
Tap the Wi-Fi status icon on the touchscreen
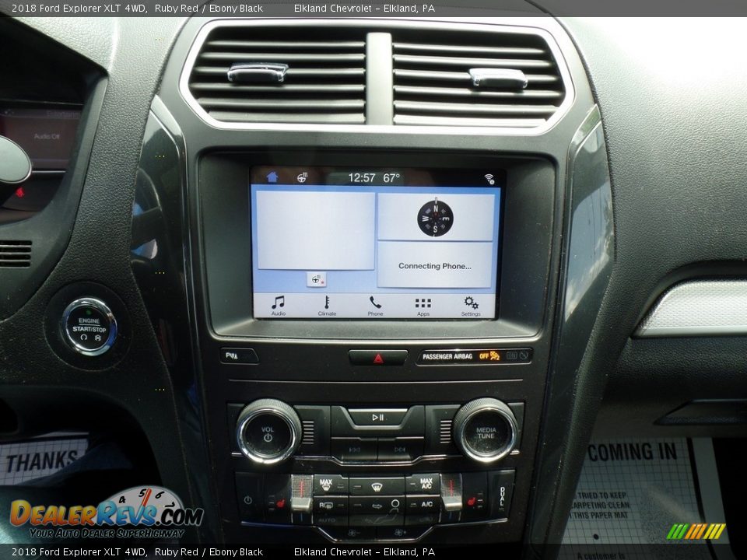tap(489, 179)
